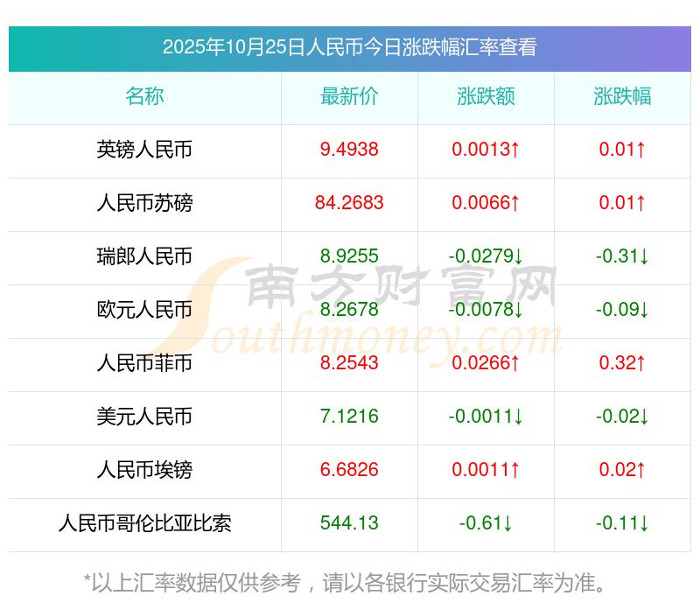This screenshot has height=610, width=700.
Task: Click the 瑞郎人民币 row name
Action: pyautogui.click(x=144, y=256)
